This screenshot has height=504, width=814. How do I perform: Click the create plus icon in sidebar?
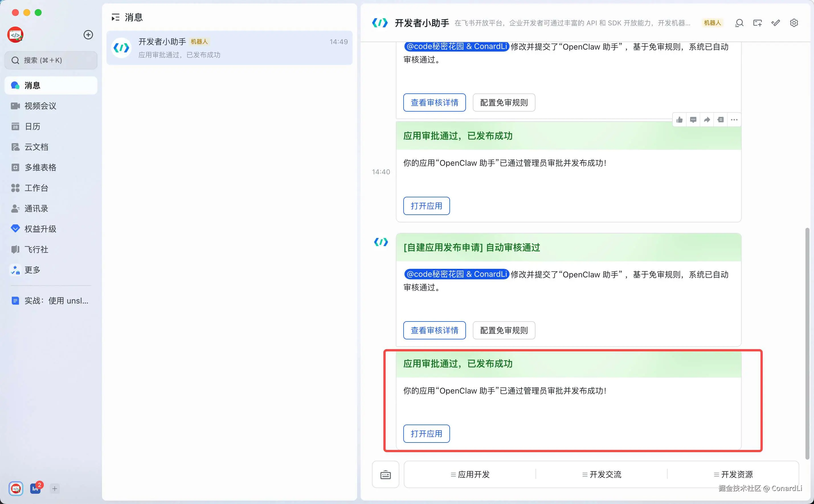(x=88, y=35)
